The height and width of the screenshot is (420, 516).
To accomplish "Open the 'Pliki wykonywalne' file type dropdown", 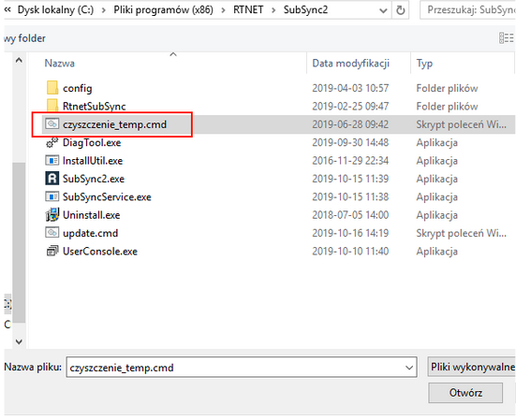I will (x=472, y=367).
